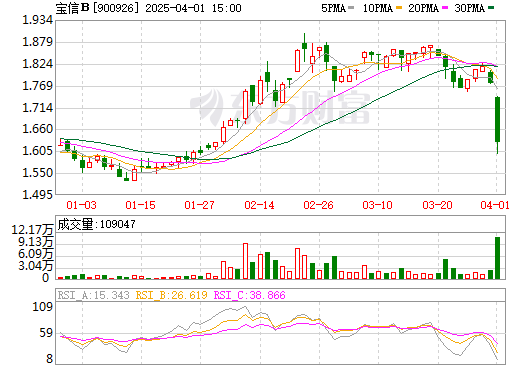Screen dimensions: 520x365
Task: Click the 1.660 price axis label
Action: tap(38, 129)
